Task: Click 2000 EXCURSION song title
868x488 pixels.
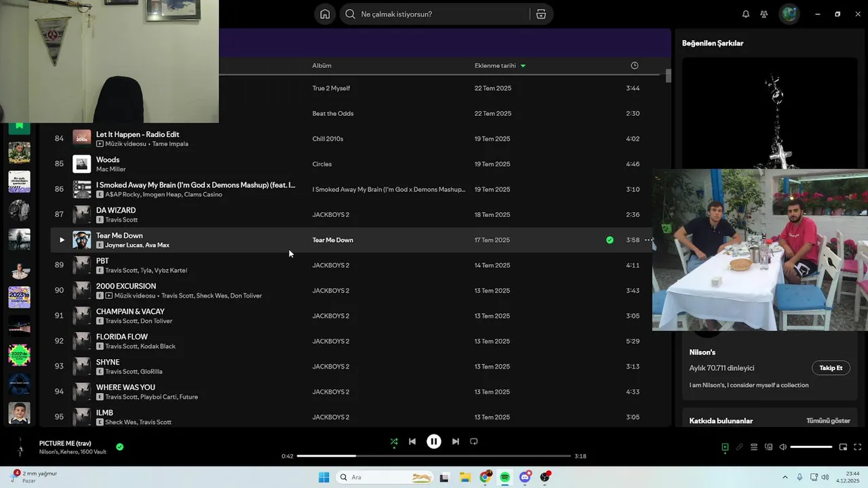Action: pos(126,286)
